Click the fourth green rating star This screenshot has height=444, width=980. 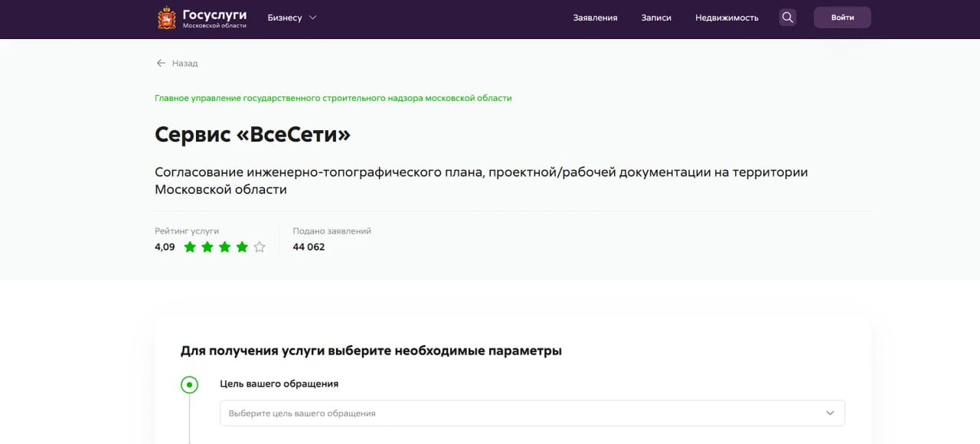243,246
